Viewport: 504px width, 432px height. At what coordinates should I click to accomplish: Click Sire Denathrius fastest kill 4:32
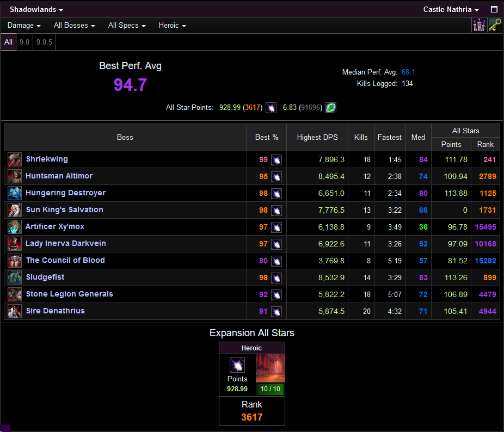click(x=395, y=311)
